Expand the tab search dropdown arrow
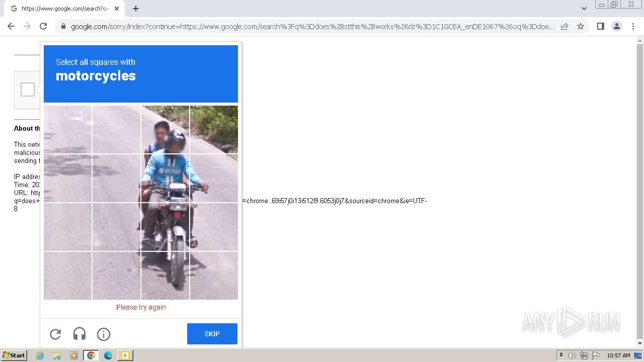The height and width of the screenshot is (362, 644). click(584, 9)
